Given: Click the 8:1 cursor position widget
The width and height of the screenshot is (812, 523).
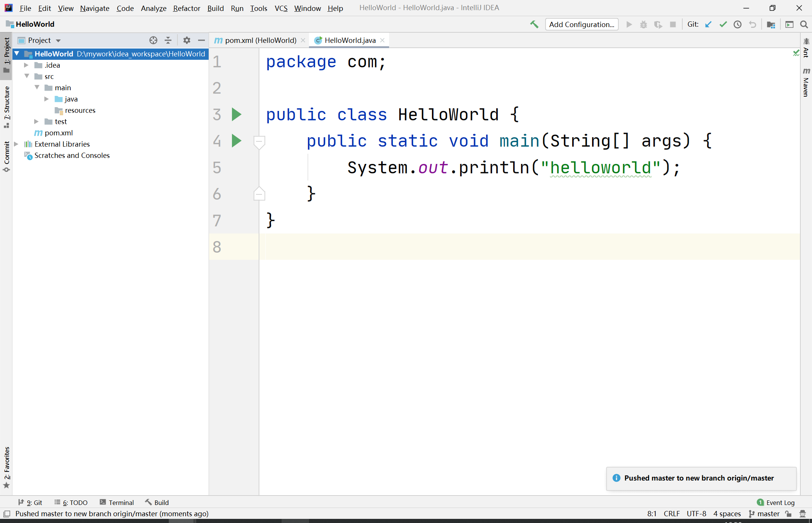Looking at the screenshot, I should coord(651,514).
